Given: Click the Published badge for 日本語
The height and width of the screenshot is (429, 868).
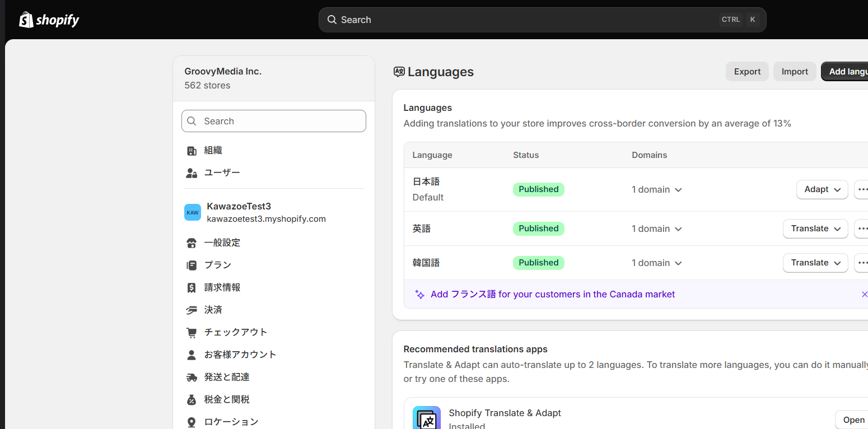Looking at the screenshot, I should tap(538, 189).
